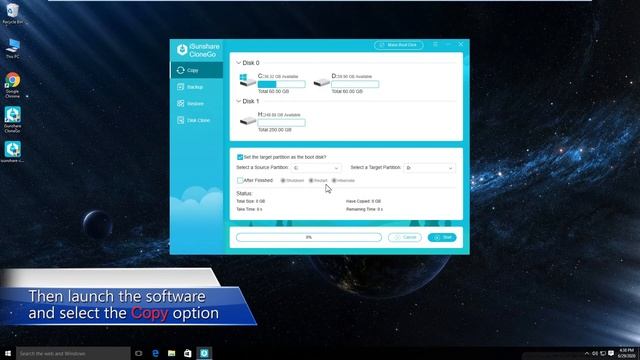Screen dimensions: 640x360
Task: Click the iSunshare CloneGo logo icon
Action: tap(182, 50)
